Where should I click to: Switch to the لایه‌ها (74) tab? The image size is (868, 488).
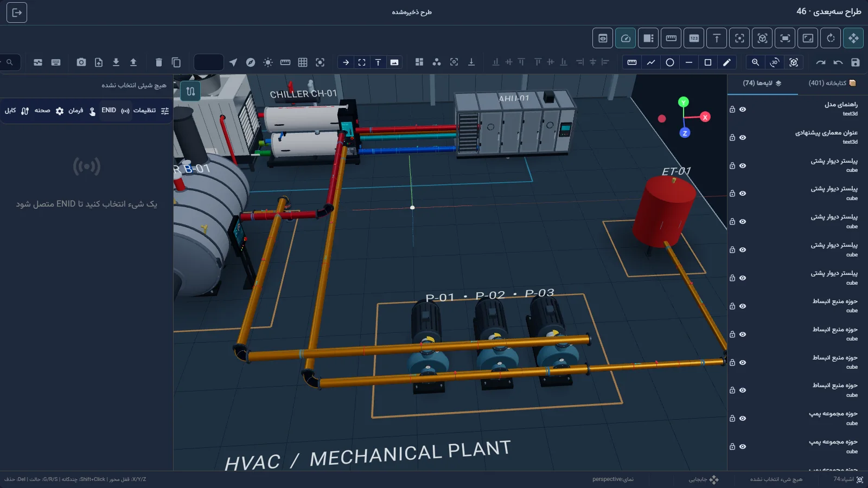pyautogui.click(x=762, y=83)
